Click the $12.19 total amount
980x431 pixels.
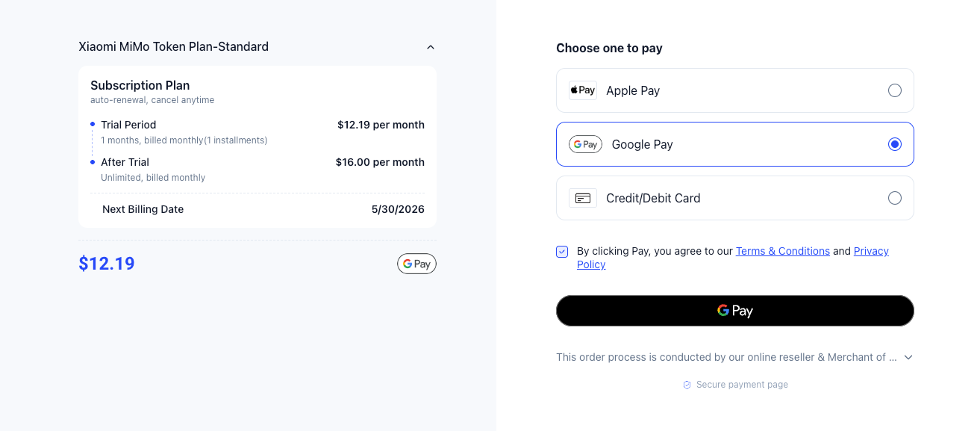tap(107, 264)
